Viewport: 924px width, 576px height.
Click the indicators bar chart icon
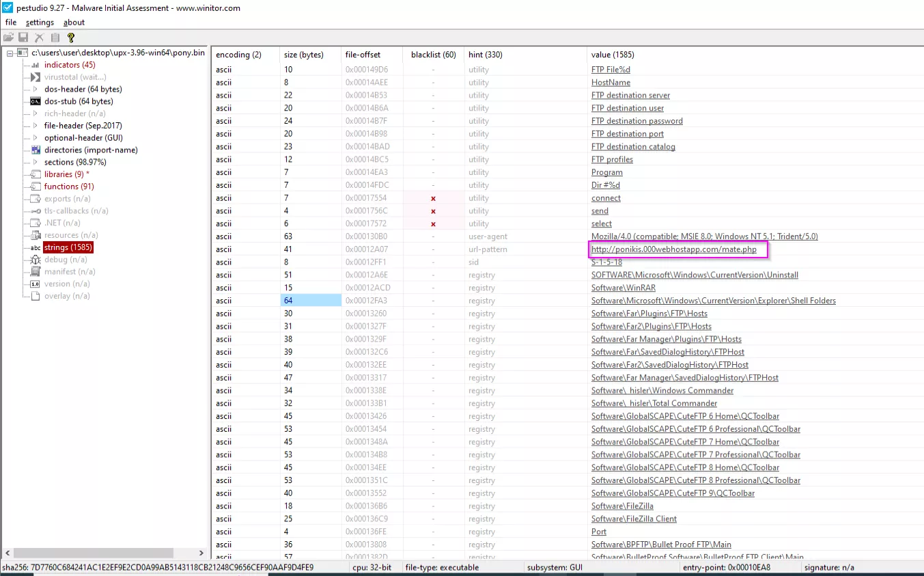pos(36,65)
